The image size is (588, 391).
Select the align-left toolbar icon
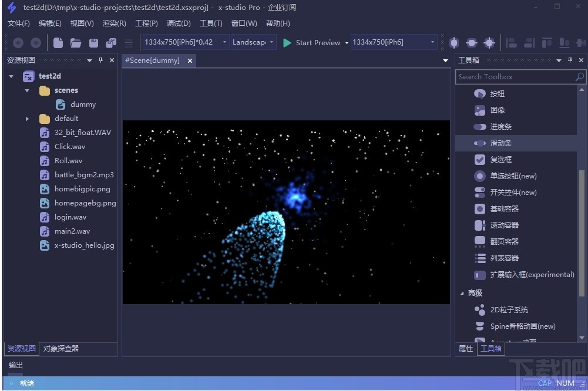click(512, 42)
